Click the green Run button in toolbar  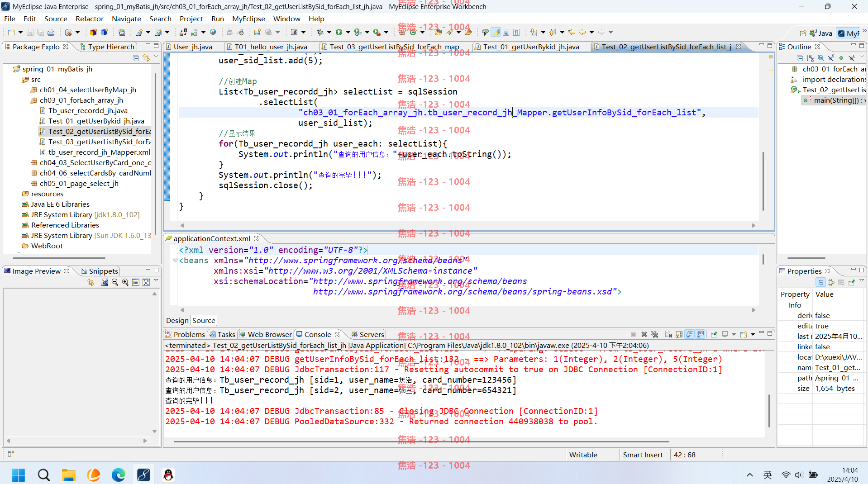coord(339,32)
